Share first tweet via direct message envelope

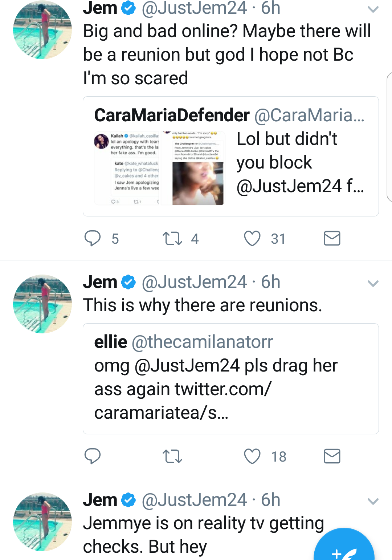(332, 239)
